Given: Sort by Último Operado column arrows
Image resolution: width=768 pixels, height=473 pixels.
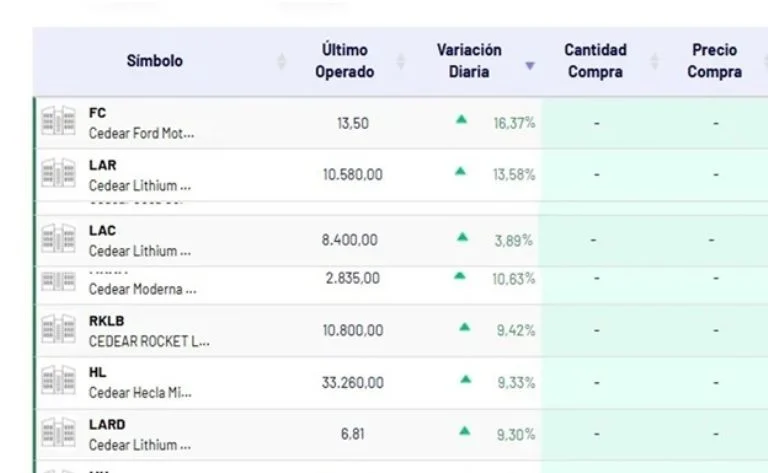Looking at the screenshot, I should pyautogui.click(x=400, y=62).
